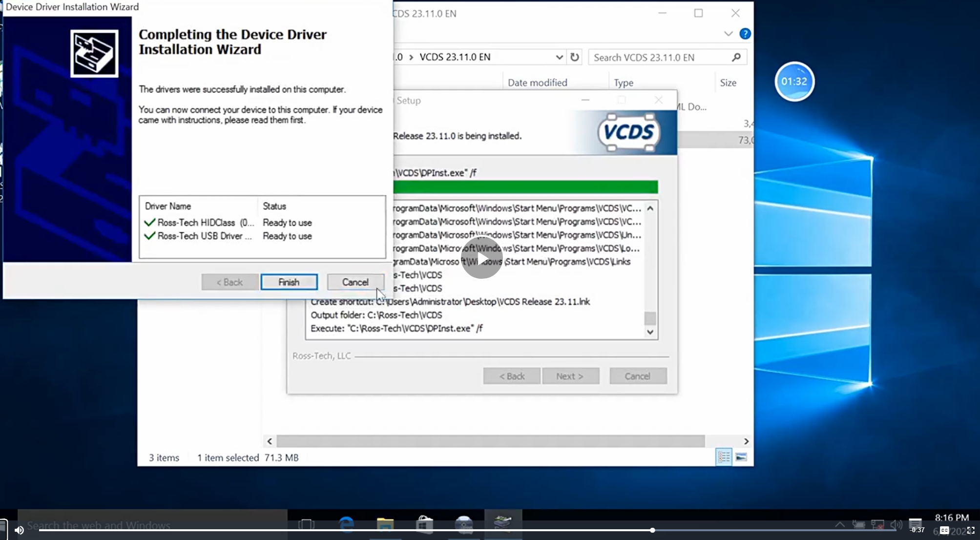Click the active setup program taskbar icon
980x540 pixels.
click(503, 523)
